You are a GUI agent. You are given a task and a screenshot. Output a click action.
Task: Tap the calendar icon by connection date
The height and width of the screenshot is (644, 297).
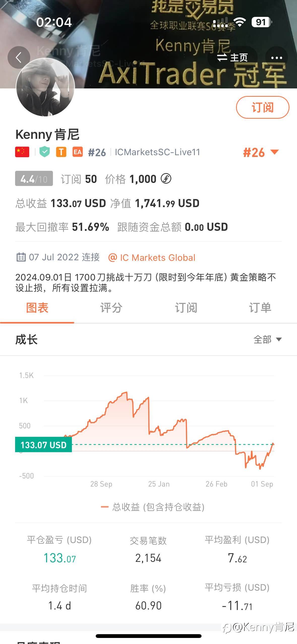tap(21, 257)
